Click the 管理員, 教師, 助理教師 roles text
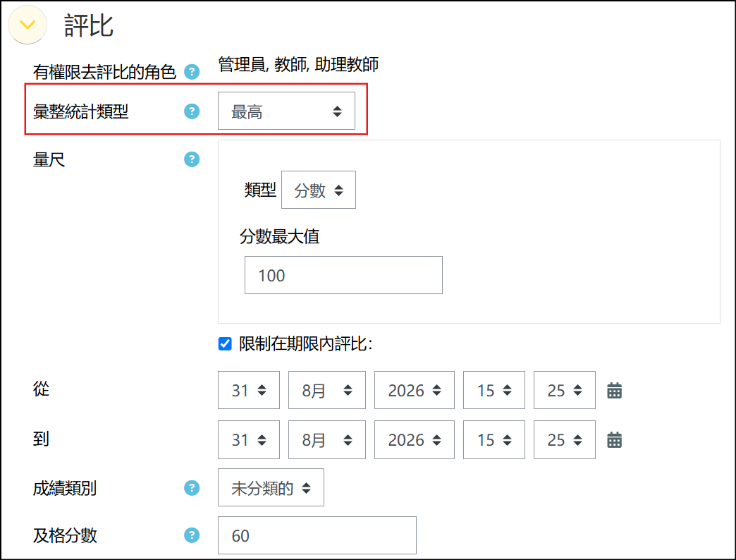The width and height of the screenshot is (736, 560). coord(298,64)
